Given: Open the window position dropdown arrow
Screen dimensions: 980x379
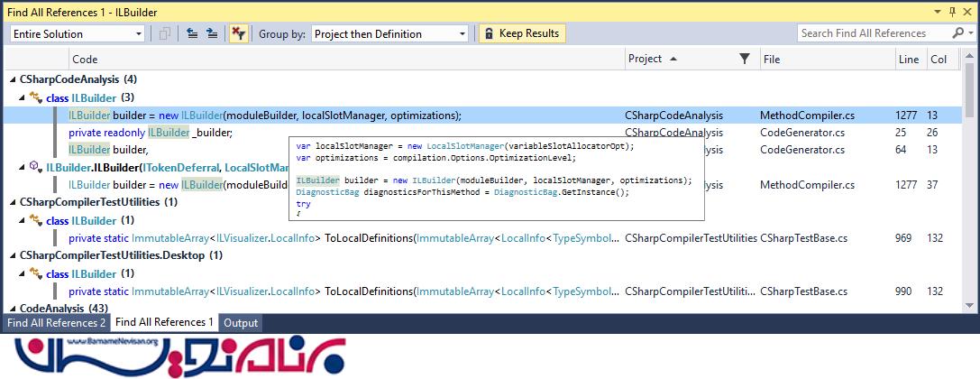Looking at the screenshot, I should pyautogui.click(x=936, y=11).
